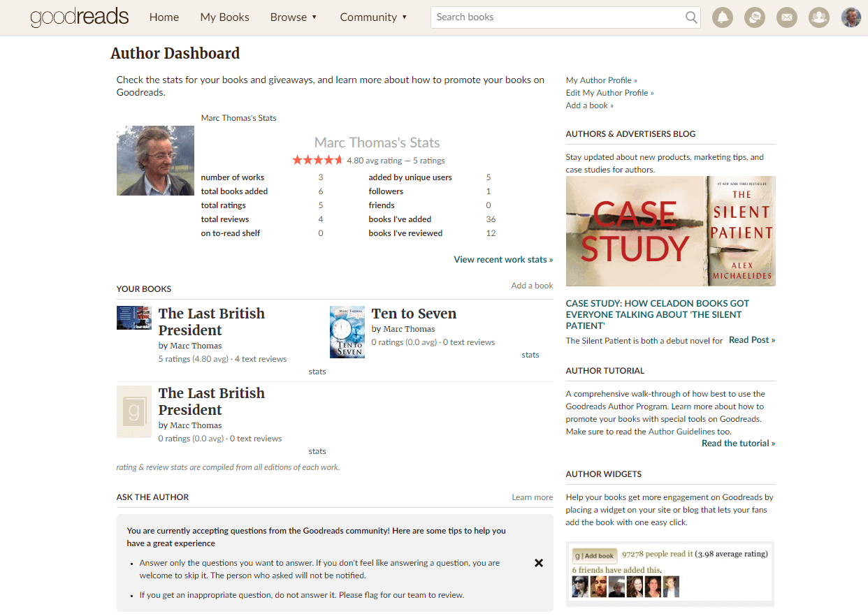This screenshot has width=868, height=616.
Task: Click the Marc Thomas's Stats heading
Action: pos(377,142)
